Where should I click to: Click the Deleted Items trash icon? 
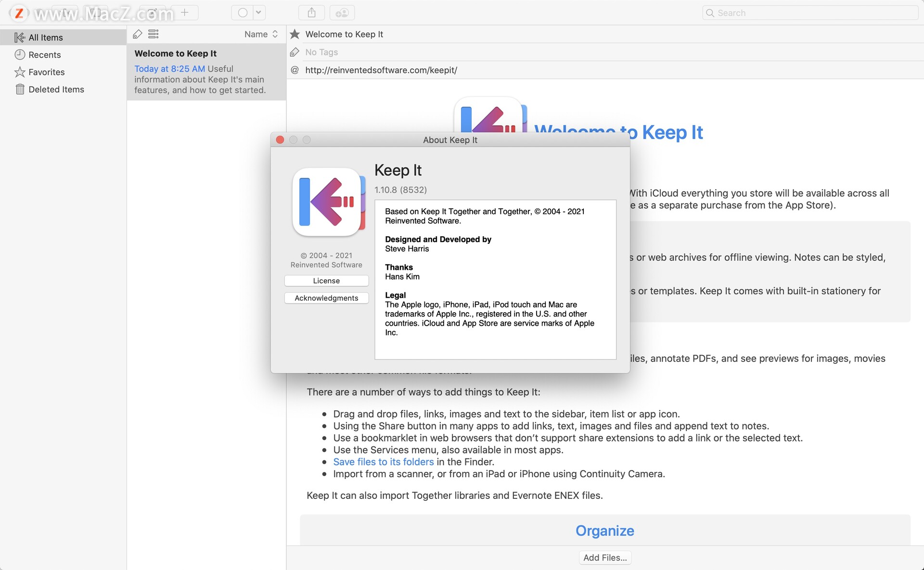tap(20, 89)
